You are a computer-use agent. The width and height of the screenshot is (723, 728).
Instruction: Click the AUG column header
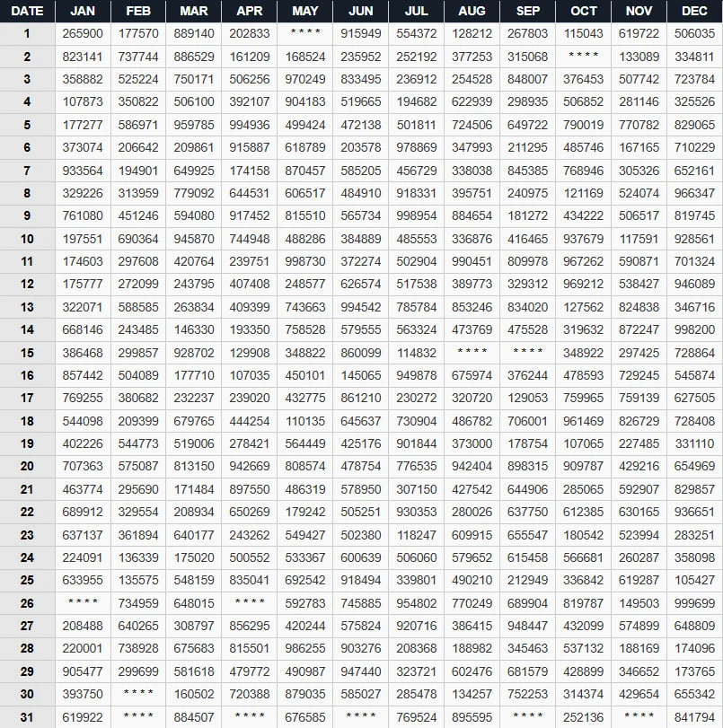coord(472,11)
